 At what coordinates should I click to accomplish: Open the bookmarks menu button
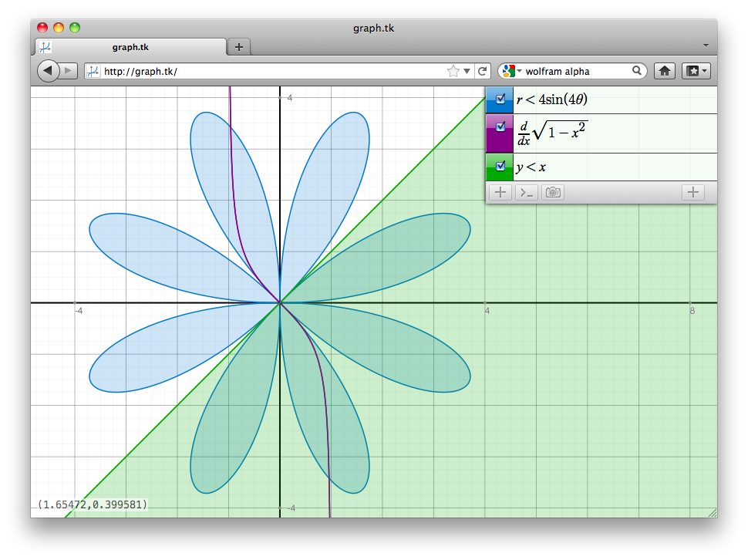(696, 71)
